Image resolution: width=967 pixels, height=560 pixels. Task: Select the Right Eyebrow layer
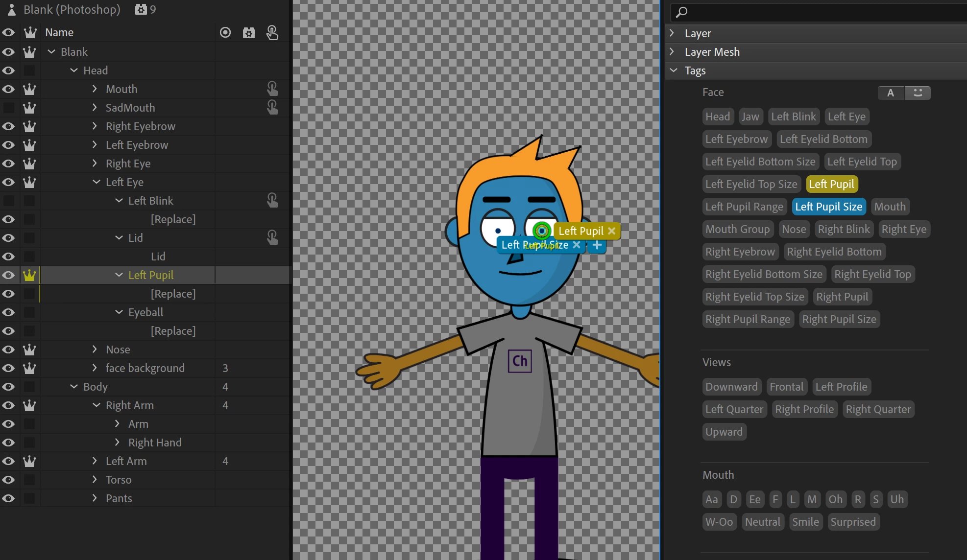[x=140, y=126]
